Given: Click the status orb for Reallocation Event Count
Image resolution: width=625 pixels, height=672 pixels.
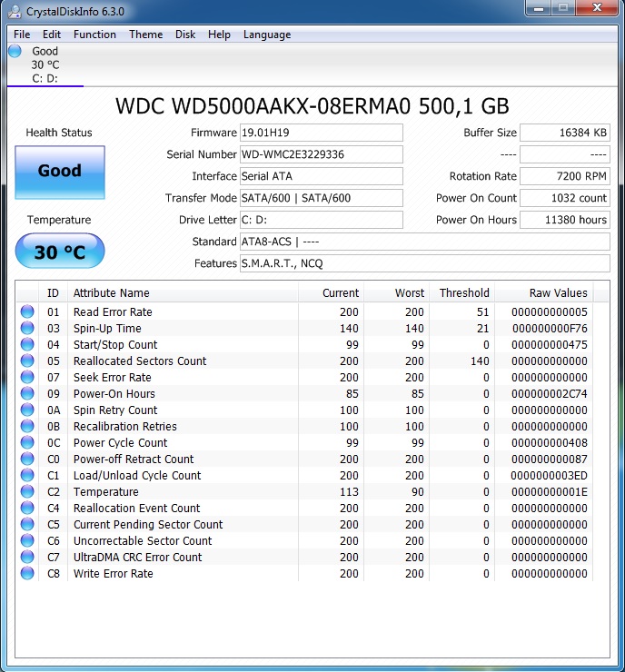Looking at the screenshot, I should point(27,508).
